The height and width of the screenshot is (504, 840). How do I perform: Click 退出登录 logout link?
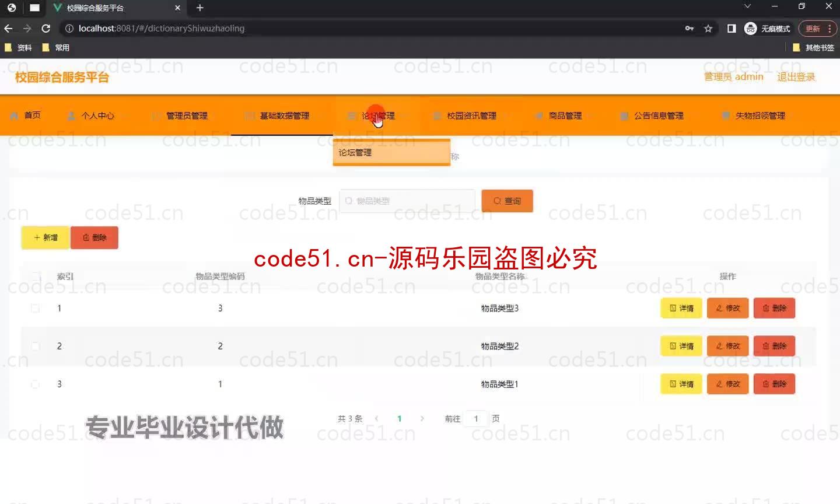[x=796, y=77]
